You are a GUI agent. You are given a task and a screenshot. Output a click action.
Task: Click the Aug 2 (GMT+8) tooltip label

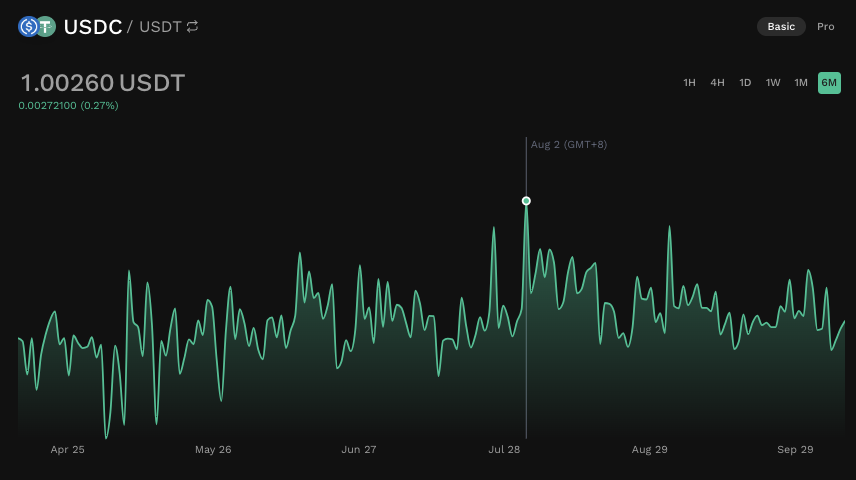point(568,145)
